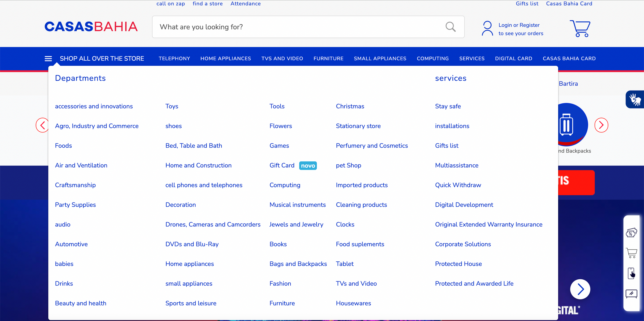The image size is (644, 321).
Task: Open the Digital Card nav item
Action: tap(514, 59)
